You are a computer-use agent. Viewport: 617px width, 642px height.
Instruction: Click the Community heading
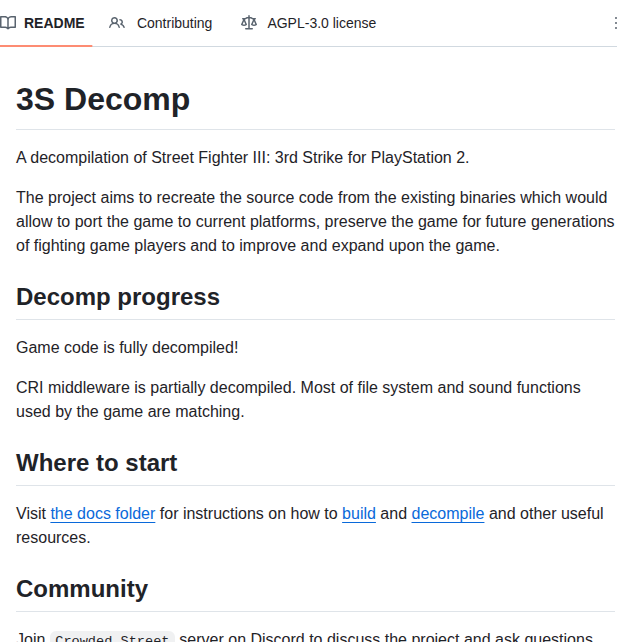click(x=82, y=589)
